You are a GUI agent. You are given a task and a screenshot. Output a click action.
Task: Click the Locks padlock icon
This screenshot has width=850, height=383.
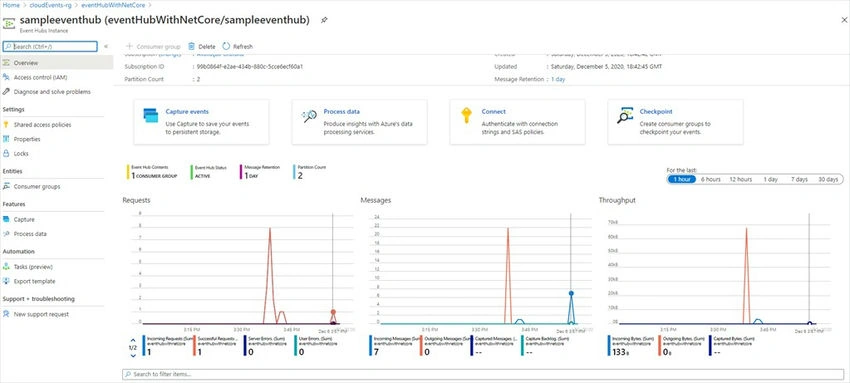click(6, 154)
